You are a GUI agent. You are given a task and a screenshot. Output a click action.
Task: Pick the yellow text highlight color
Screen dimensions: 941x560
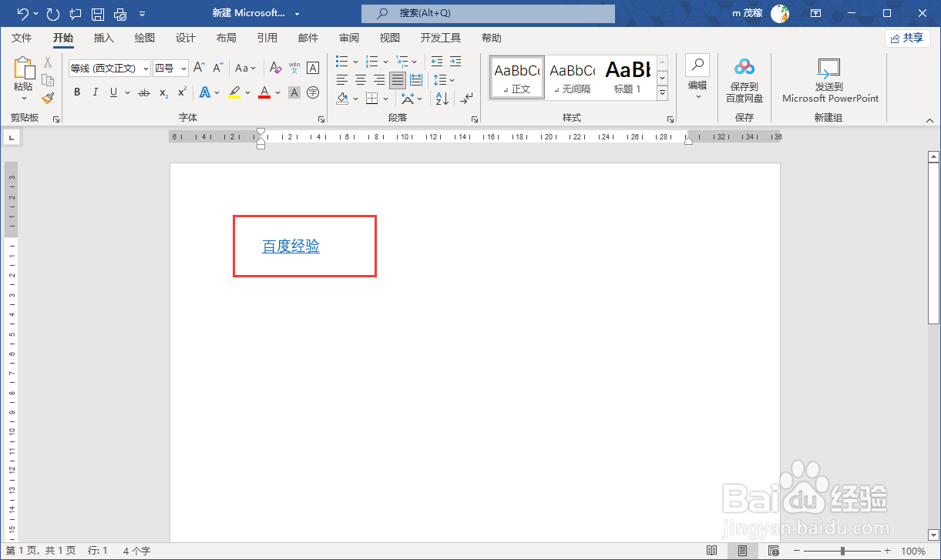234,92
